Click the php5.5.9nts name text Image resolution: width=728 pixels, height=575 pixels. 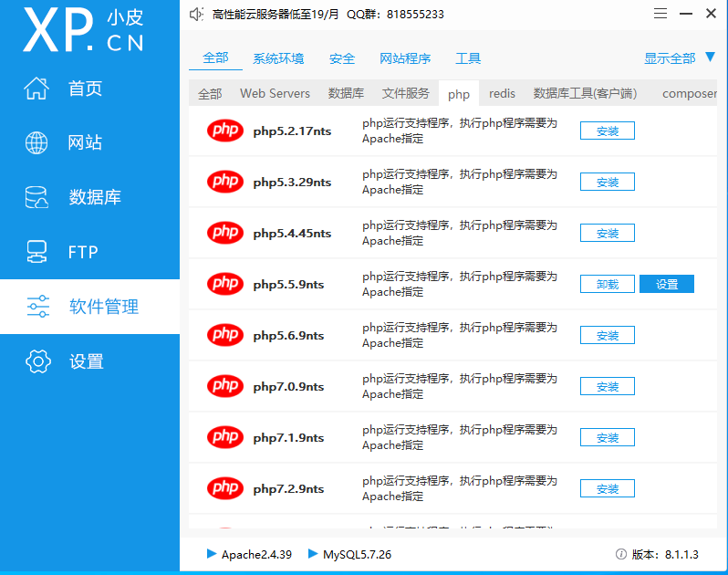pos(288,285)
